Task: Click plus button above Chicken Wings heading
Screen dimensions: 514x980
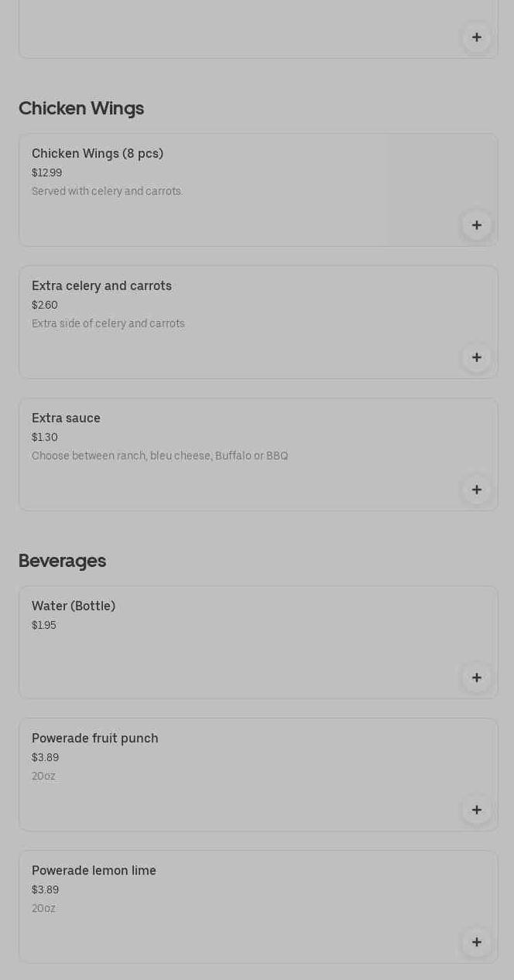Action: (477, 37)
